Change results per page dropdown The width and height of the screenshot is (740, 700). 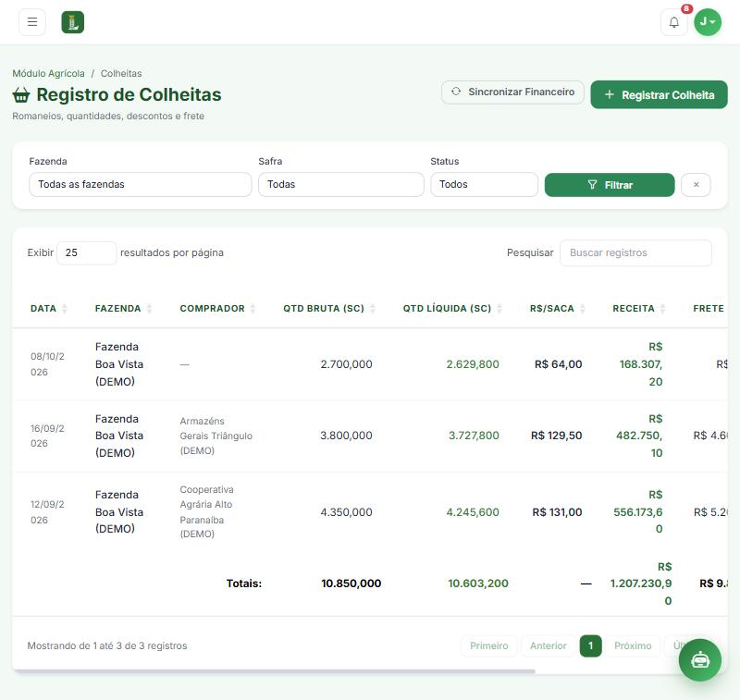click(86, 252)
